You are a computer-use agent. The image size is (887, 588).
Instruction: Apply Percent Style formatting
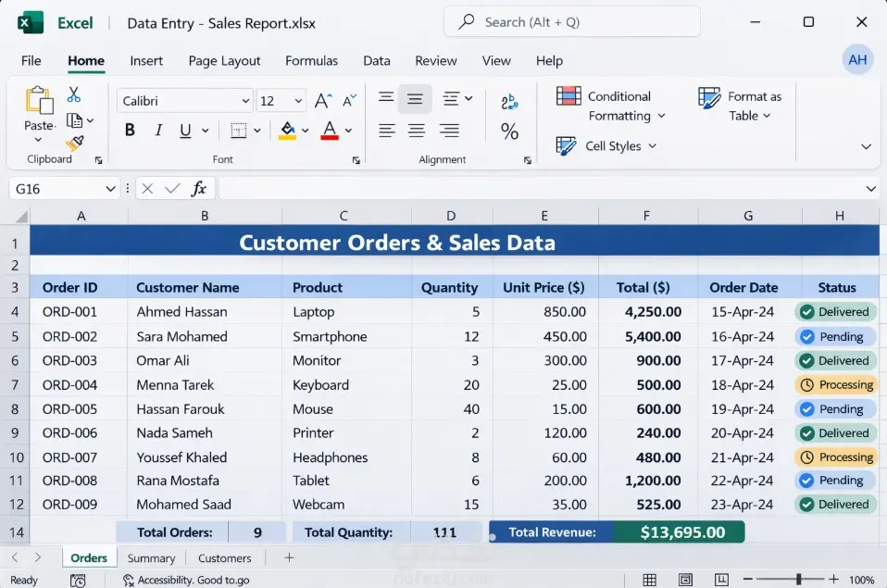pyautogui.click(x=509, y=132)
